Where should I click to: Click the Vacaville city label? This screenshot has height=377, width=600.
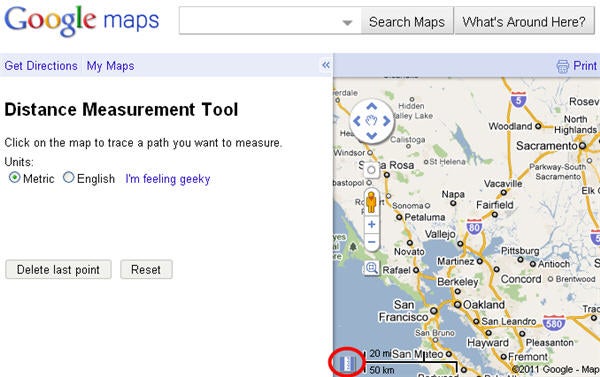503,184
